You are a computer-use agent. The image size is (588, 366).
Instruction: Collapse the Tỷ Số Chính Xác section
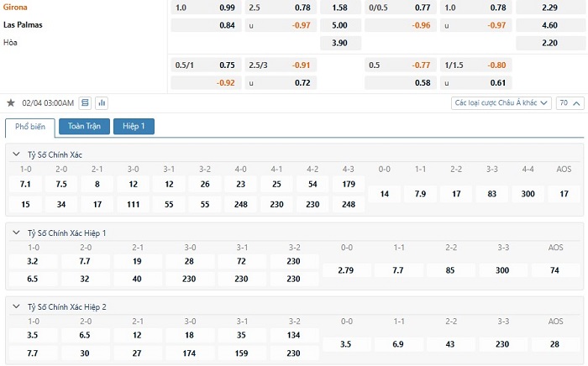[16, 154]
